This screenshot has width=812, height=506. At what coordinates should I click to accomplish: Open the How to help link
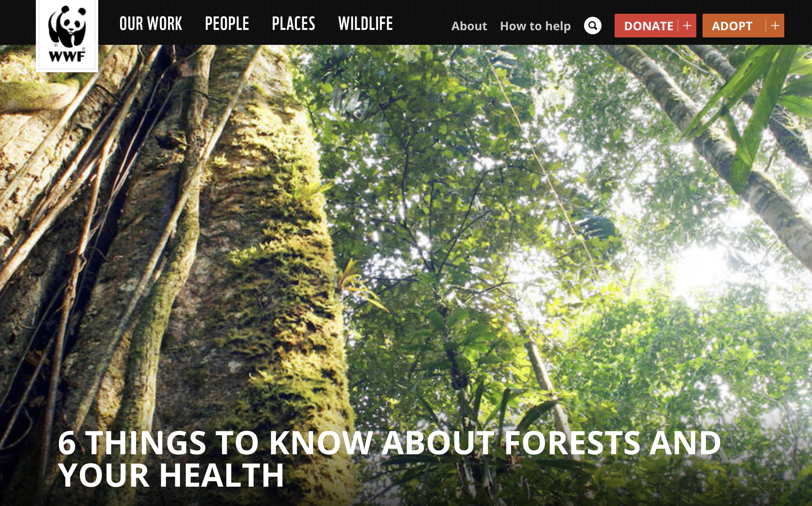(x=535, y=26)
